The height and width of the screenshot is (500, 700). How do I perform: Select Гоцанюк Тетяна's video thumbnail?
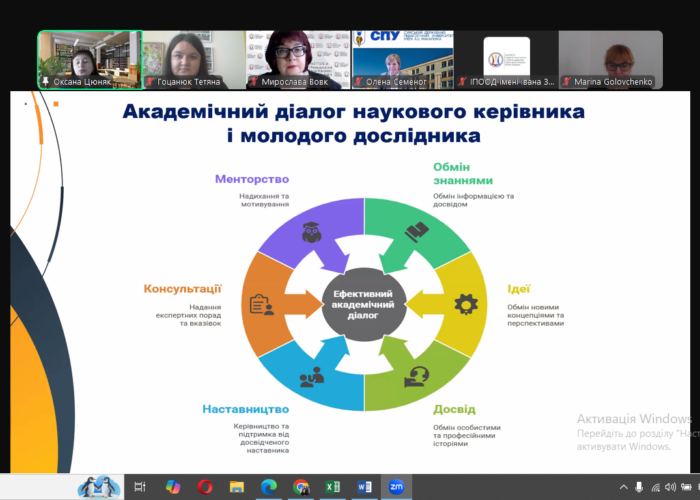[x=194, y=60]
